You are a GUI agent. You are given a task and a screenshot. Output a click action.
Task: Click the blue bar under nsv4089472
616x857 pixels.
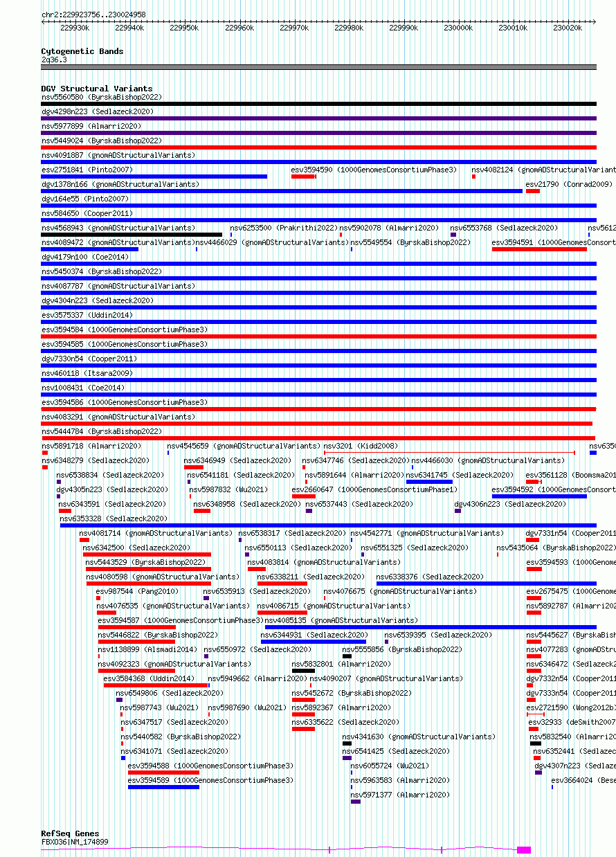(90, 249)
